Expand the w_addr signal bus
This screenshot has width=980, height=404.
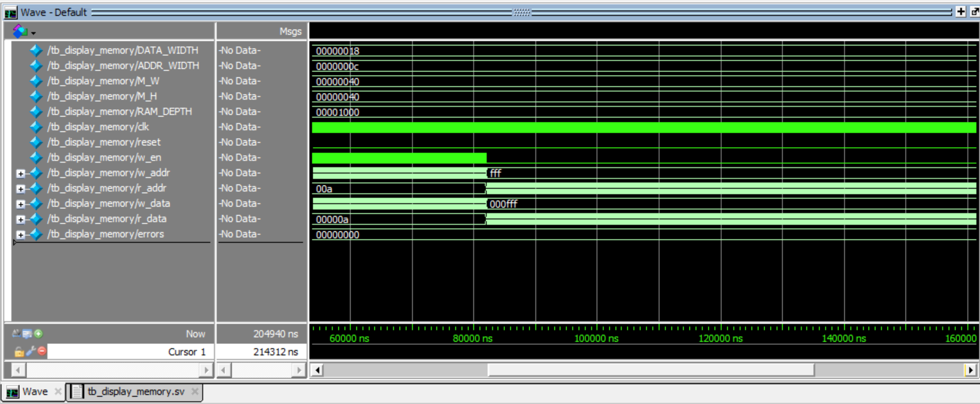click(x=20, y=173)
